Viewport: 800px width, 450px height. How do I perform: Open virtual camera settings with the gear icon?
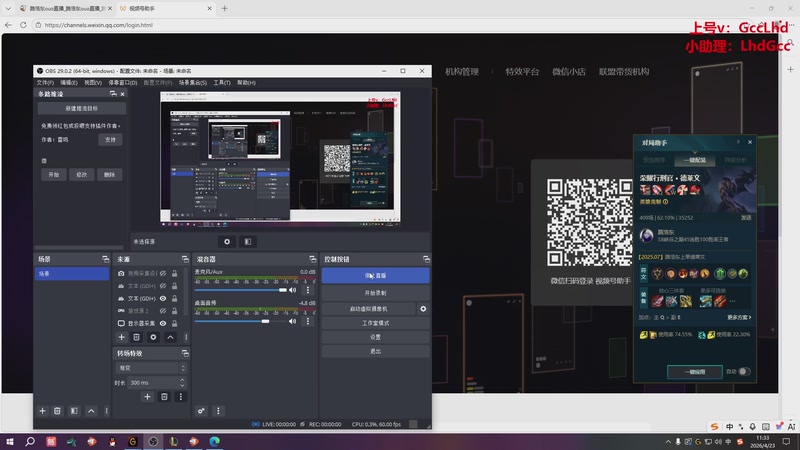pos(423,309)
